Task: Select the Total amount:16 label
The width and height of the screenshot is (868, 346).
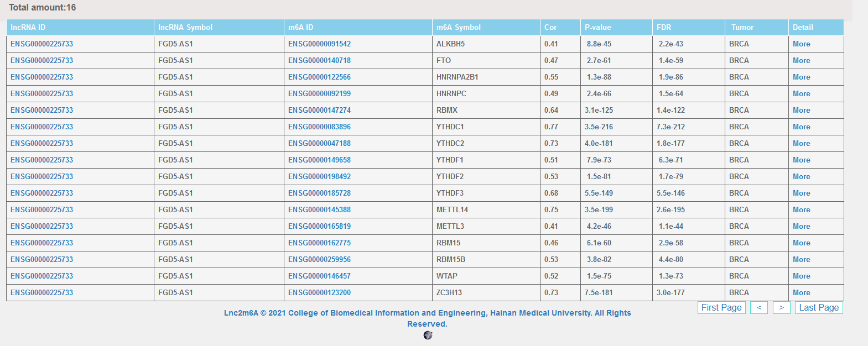Action: coord(43,7)
